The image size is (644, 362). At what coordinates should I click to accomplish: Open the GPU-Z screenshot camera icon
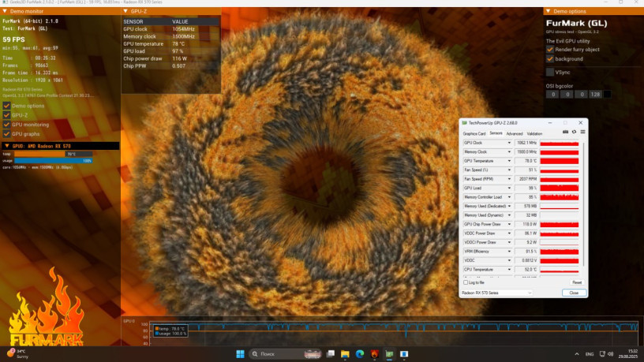click(x=565, y=132)
